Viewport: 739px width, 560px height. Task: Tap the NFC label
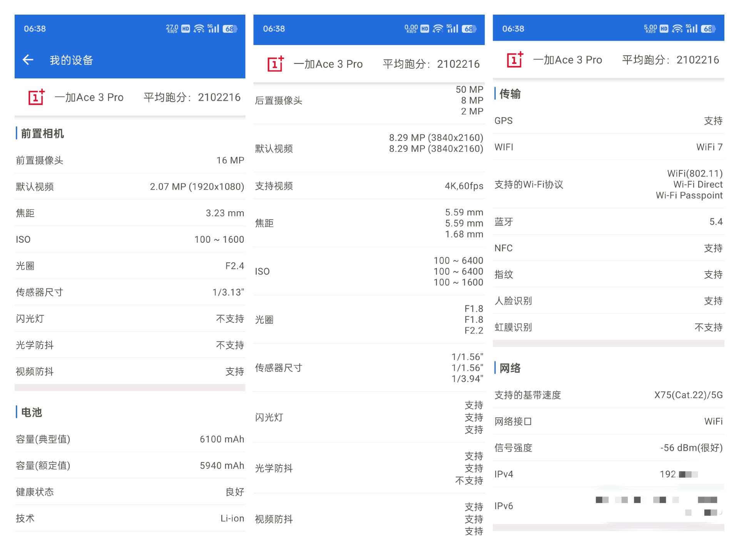[503, 248]
